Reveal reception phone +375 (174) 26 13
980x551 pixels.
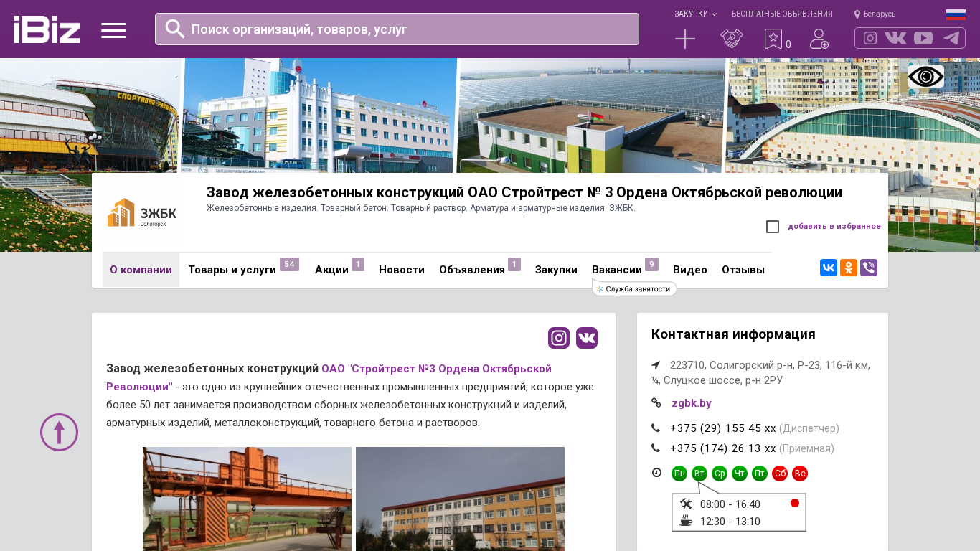[x=723, y=448]
